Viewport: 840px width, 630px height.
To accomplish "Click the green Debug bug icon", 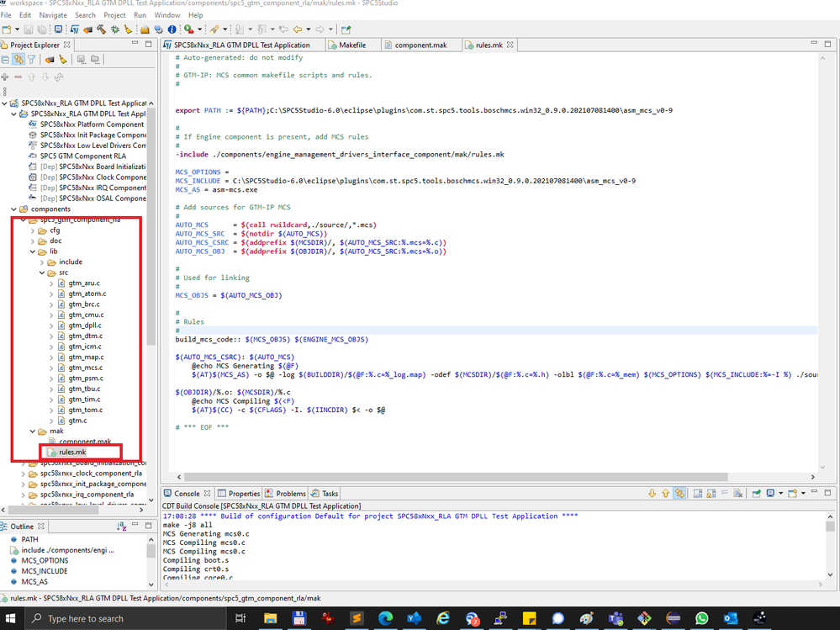I will tap(114, 29).
